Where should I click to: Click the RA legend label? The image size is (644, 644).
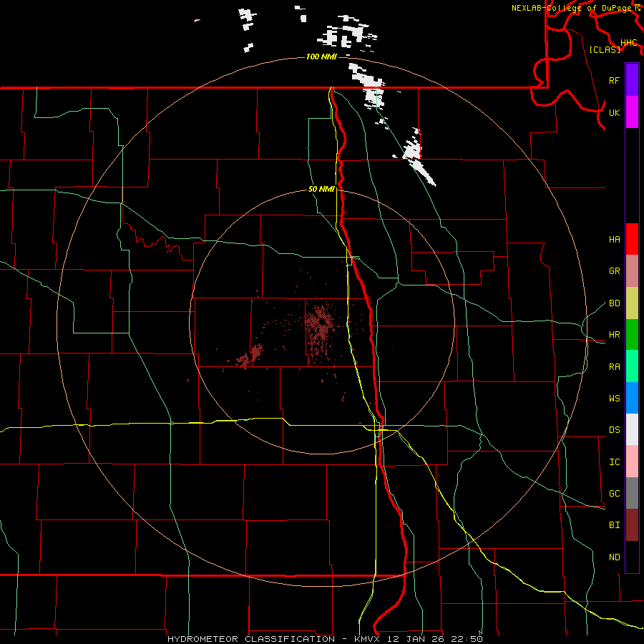[614, 367]
